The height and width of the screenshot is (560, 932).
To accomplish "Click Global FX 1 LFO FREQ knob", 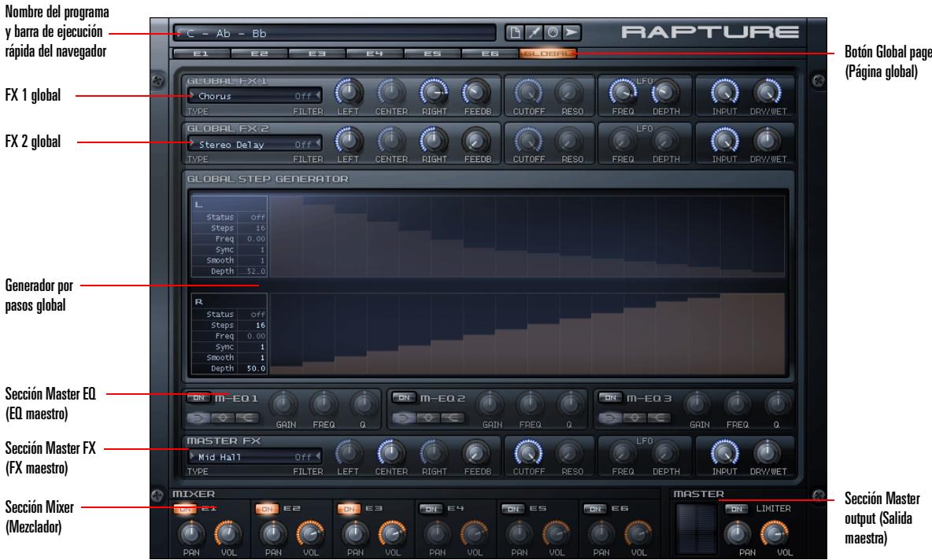I will [623, 92].
